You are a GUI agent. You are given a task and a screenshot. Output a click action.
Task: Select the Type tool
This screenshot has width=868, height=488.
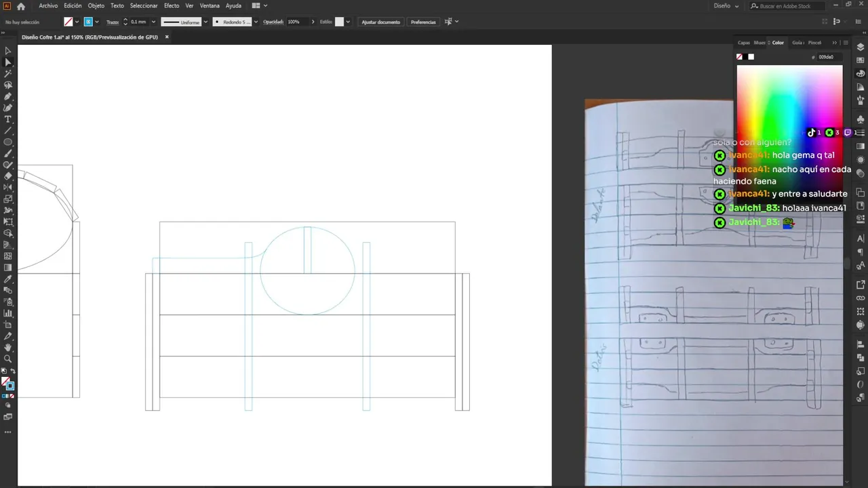click(8, 119)
